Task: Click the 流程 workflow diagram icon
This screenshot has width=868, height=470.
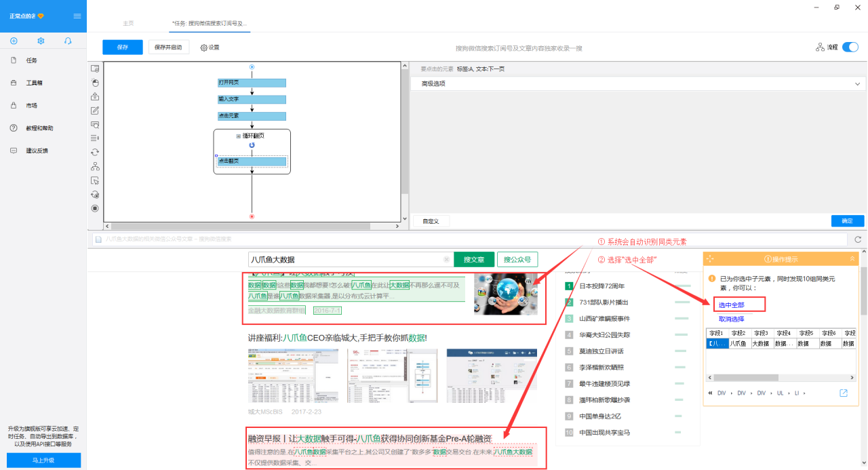Action: click(x=820, y=47)
